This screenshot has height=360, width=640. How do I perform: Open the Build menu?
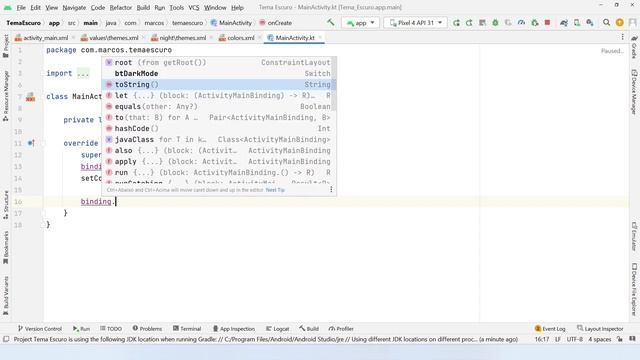[143, 7]
